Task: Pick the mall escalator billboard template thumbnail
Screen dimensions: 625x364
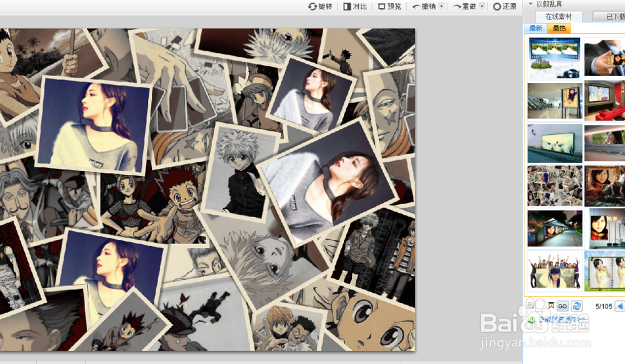Action: (555, 101)
